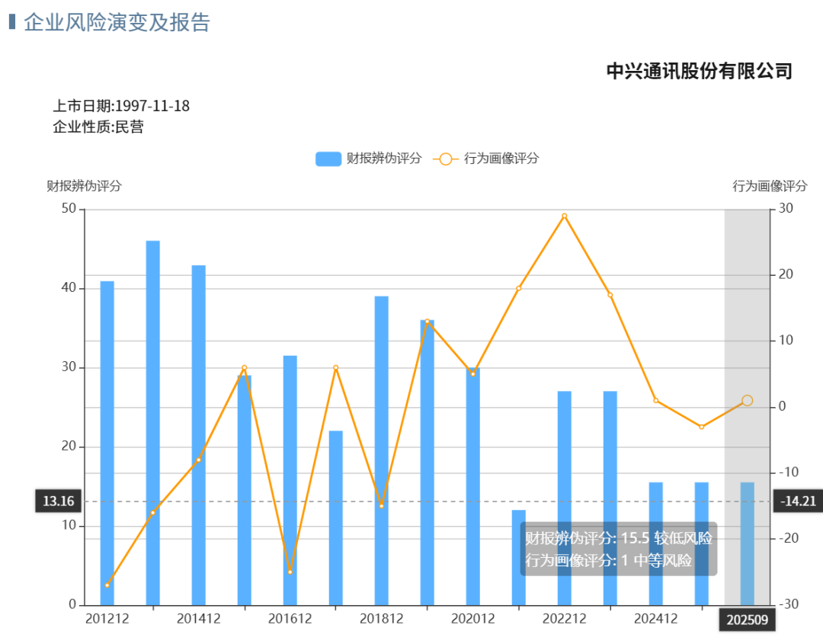
Task: Click the 企业风险演变及报告 section title
Action: click(117, 23)
